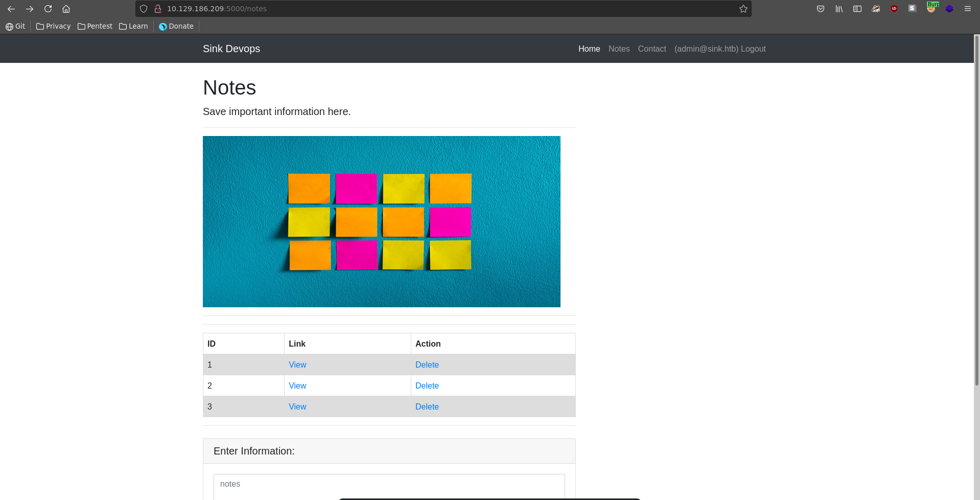
Task: Show site connection security info padlock
Action: pyautogui.click(x=158, y=9)
